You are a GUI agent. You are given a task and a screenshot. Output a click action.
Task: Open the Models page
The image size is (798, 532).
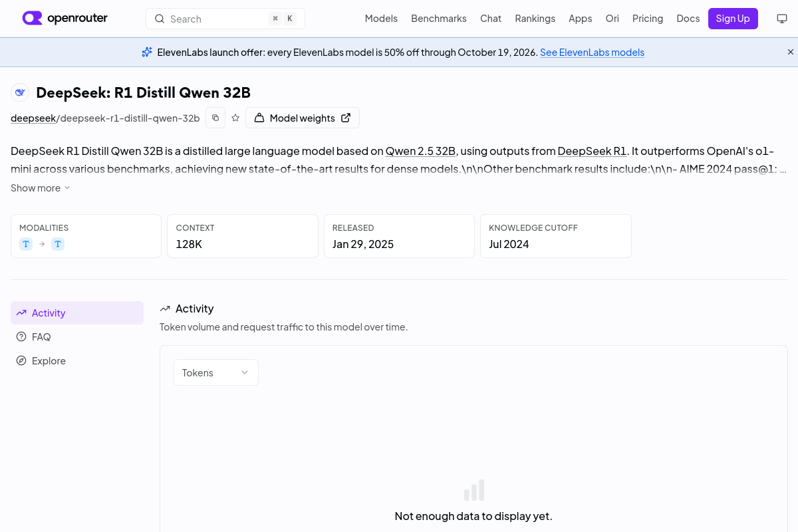381,19
